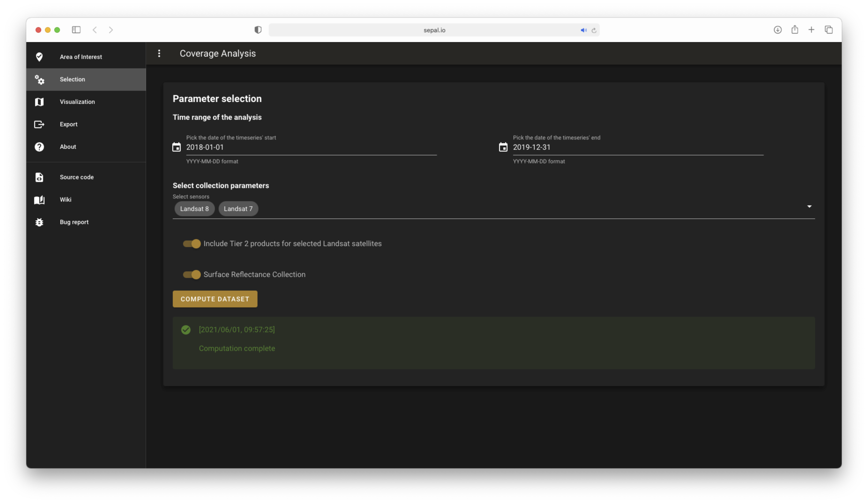
Task: Click the Wiki book icon in sidebar
Action: click(x=39, y=200)
